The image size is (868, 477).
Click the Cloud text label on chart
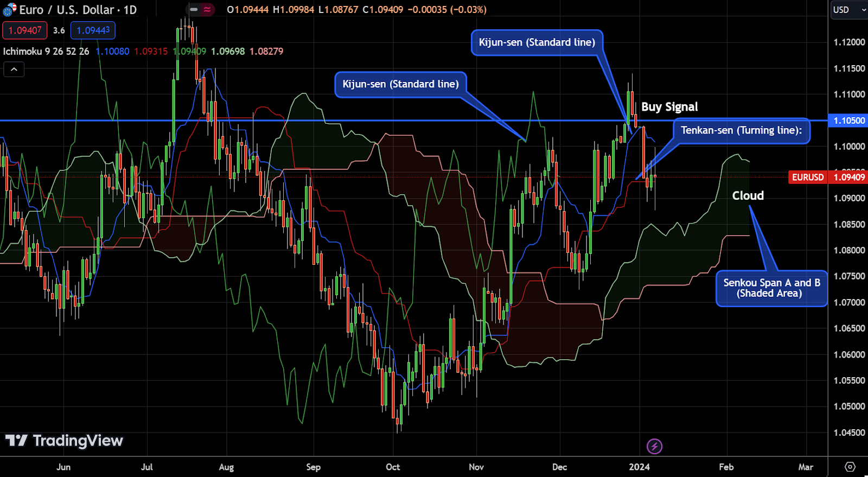coord(748,196)
